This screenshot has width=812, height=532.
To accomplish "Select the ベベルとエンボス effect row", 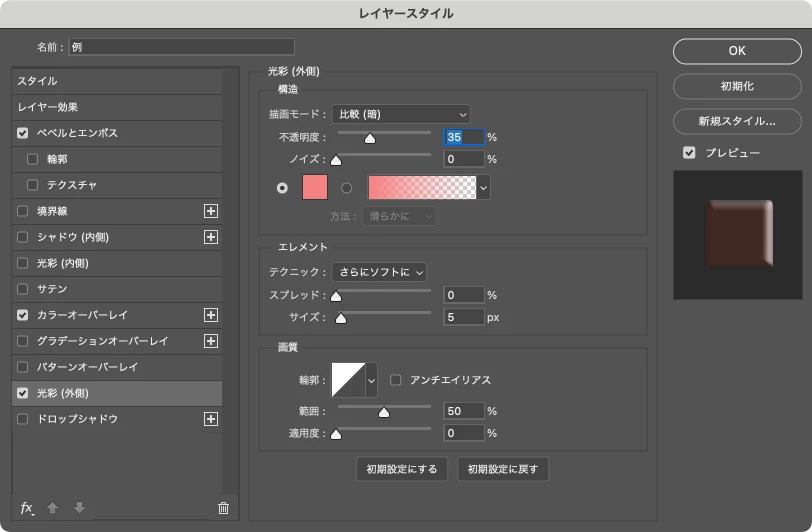I will pos(117,133).
